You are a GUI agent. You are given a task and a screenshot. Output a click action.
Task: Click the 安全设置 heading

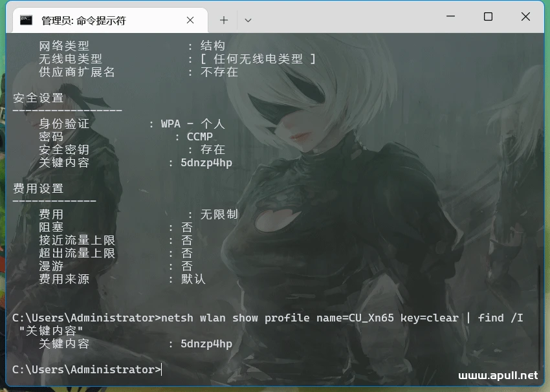pos(38,98)
